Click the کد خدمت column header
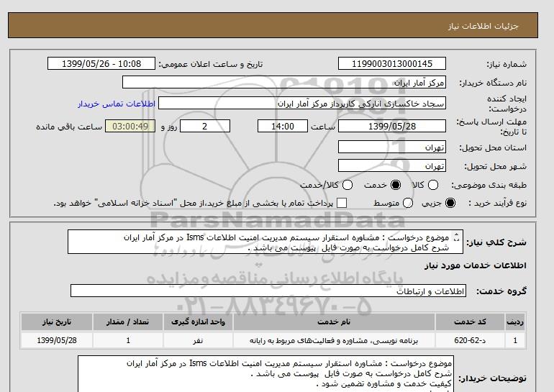554x392 pixels. tap(470, 322)
